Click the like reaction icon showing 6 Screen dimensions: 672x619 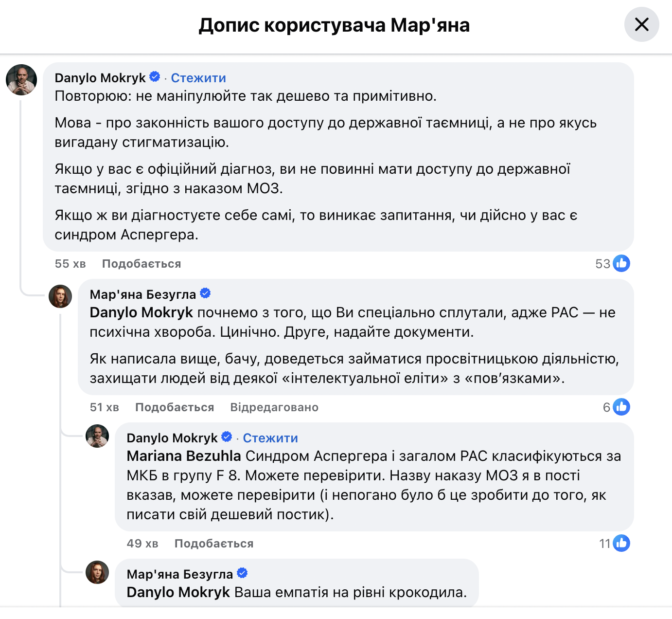[621, 407]
